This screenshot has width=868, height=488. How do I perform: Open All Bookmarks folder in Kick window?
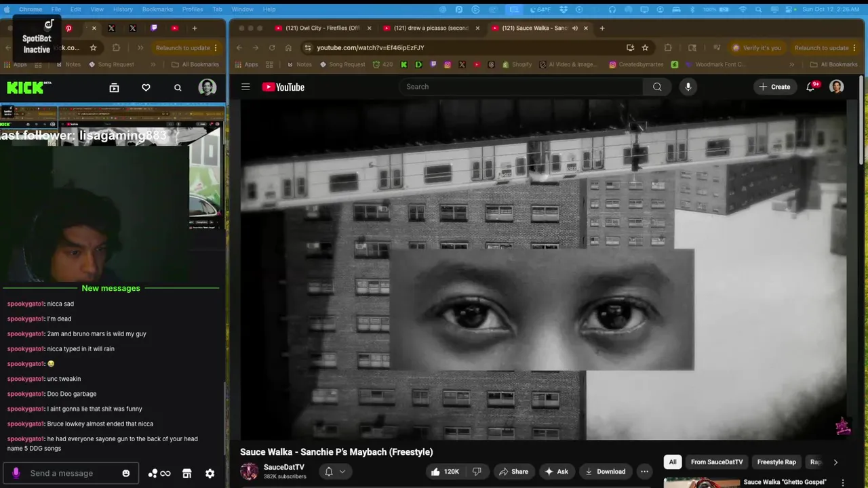(195, 64)
